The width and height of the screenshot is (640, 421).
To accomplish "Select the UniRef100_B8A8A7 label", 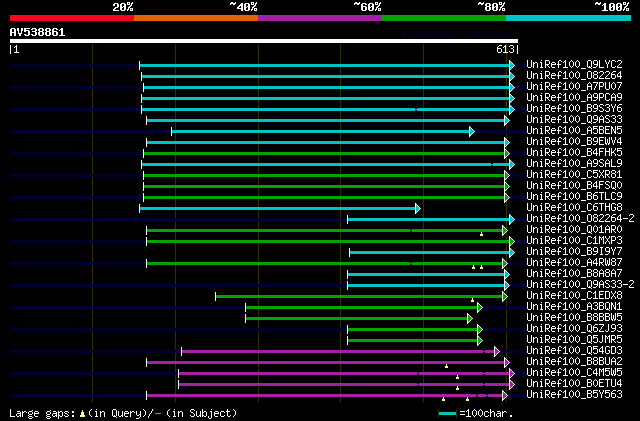I will (x=574, y=273).
